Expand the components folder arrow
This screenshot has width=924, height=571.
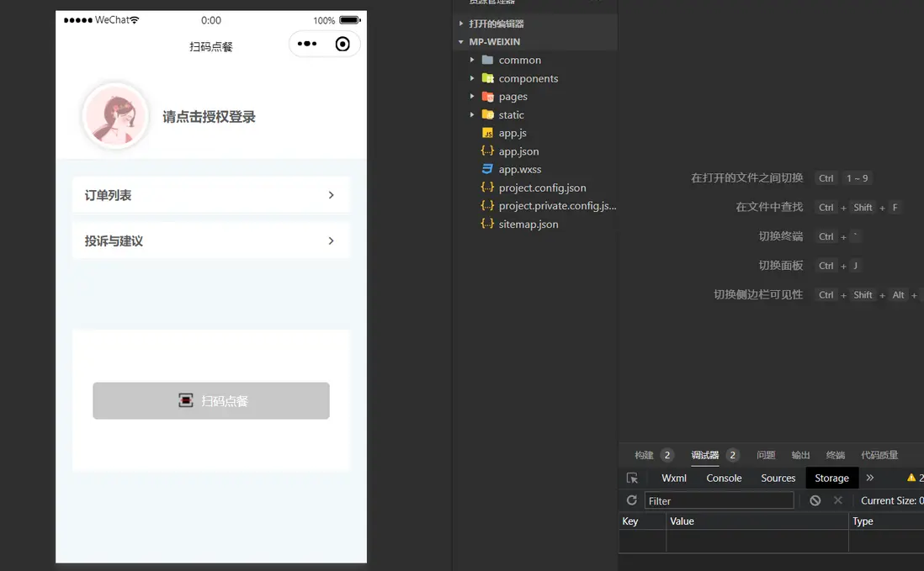pyautogui.click(x=472, y=78)
